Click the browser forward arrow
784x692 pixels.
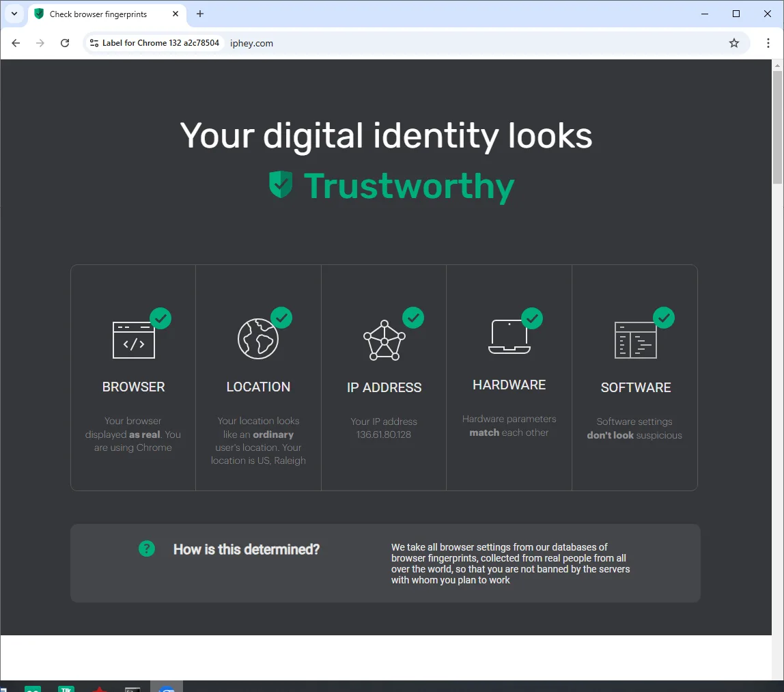(x=40, y=43)
